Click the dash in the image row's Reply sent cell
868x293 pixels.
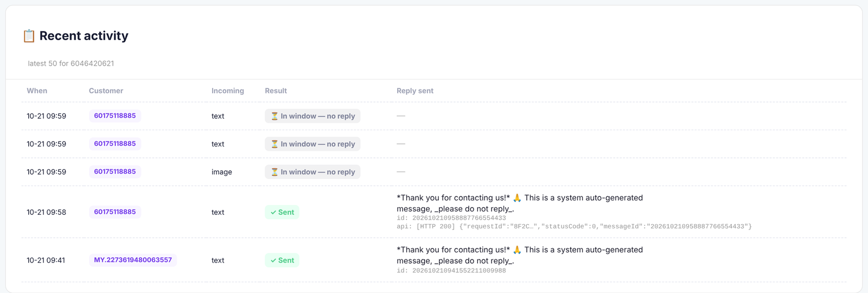pyautogui.click(x=401, y=171)
